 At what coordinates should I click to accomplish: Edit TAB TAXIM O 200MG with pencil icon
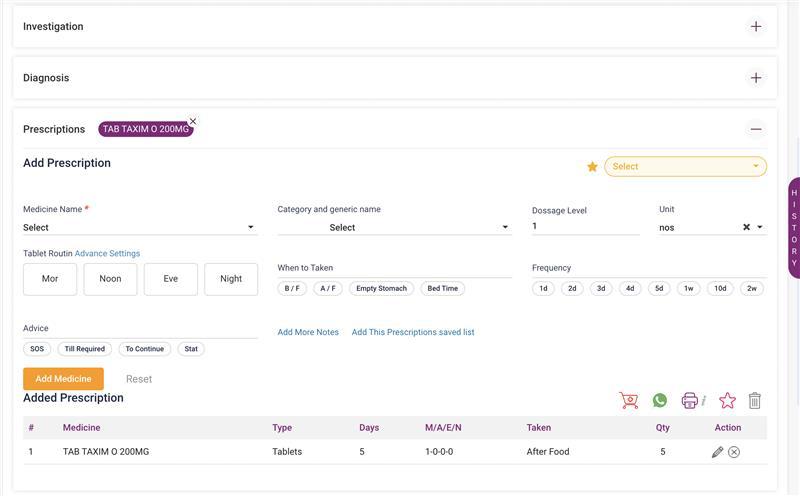click(x=717, y=452)
